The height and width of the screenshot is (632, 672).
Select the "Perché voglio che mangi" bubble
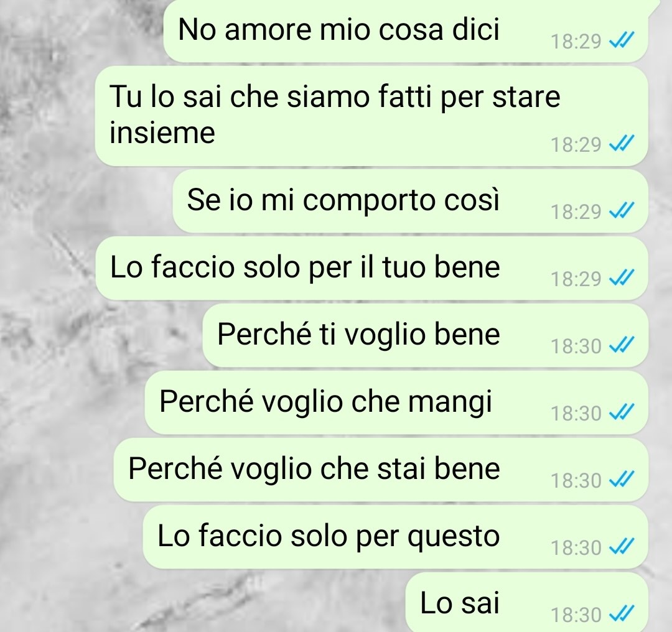[x=396, y=402]
